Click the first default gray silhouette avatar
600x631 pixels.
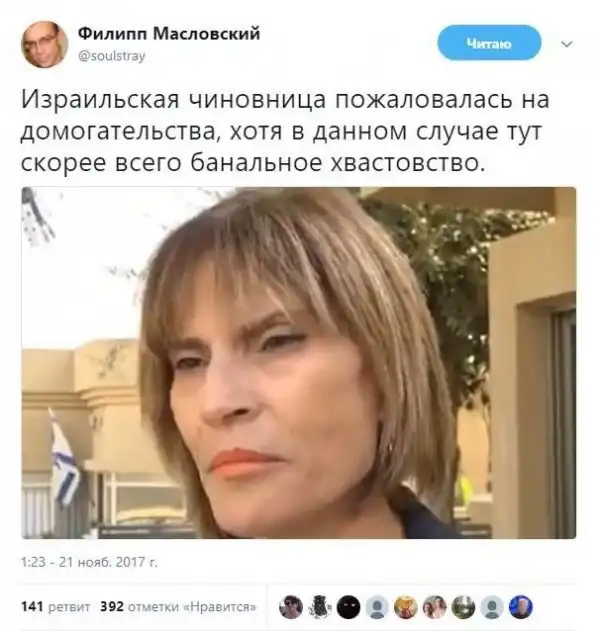[x=377, y=606]
